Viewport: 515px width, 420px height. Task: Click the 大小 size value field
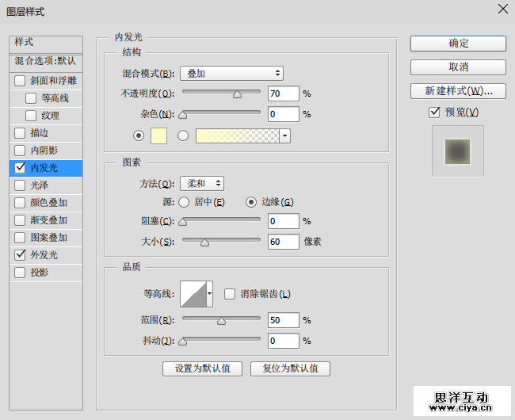(283, 242)
